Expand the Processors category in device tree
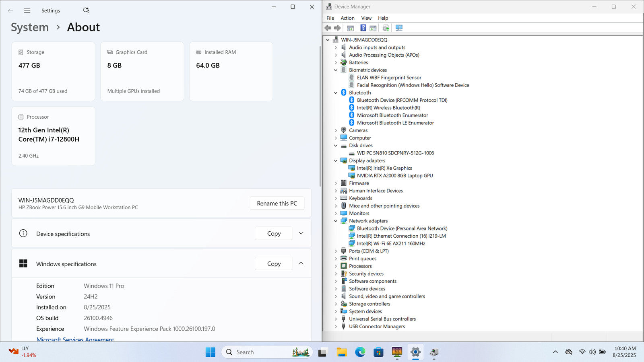 click(336, 266)
